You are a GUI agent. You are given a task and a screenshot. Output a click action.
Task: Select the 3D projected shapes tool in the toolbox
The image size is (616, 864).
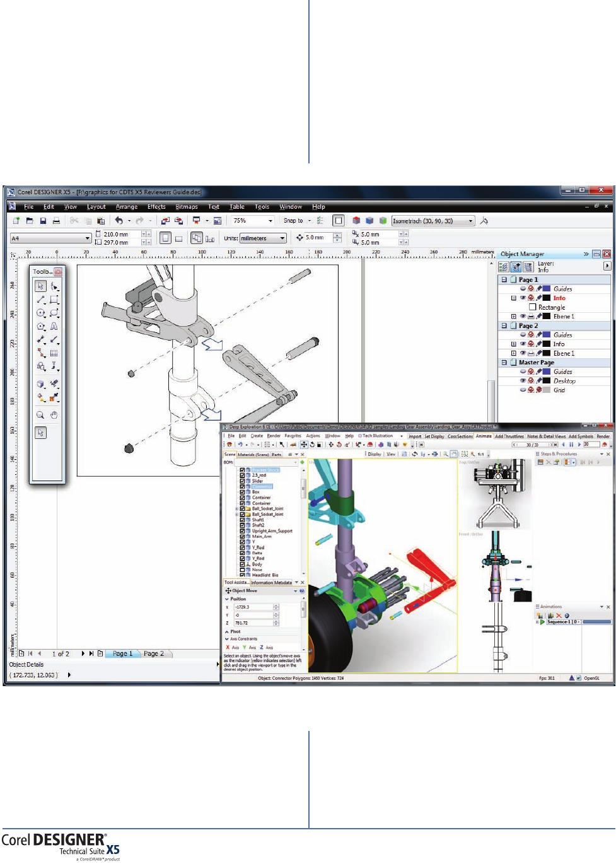[40, 383]
